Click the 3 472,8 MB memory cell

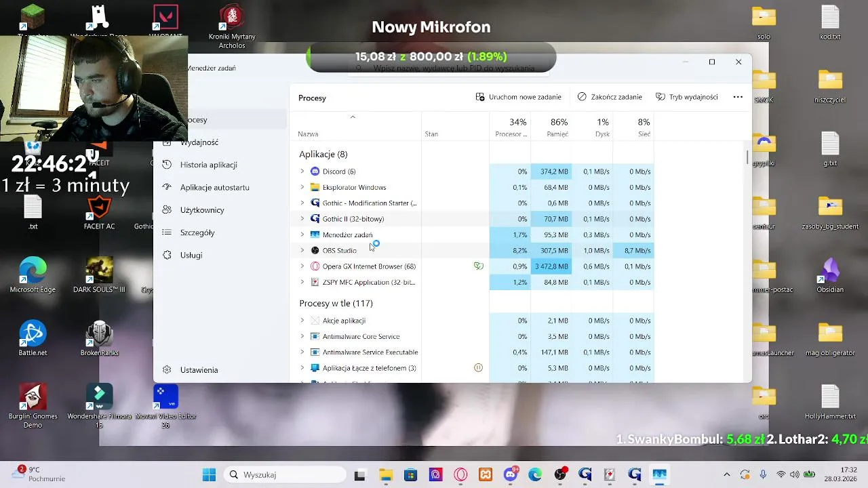pos(551,266)
